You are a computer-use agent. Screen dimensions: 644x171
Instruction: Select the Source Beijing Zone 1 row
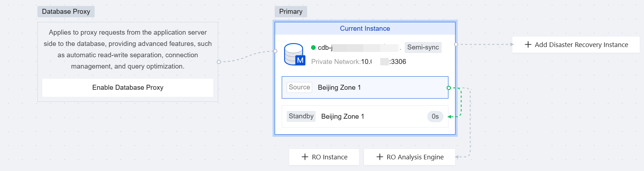coord(365,87)
